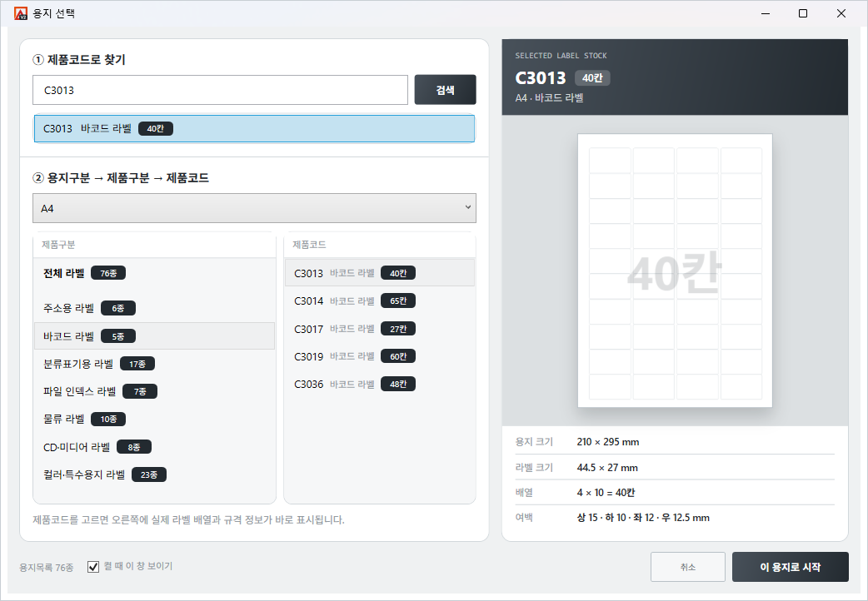Select the C3013 바코드 라벨 search result
Screen dimensions: 868x601
click(254, 128)
